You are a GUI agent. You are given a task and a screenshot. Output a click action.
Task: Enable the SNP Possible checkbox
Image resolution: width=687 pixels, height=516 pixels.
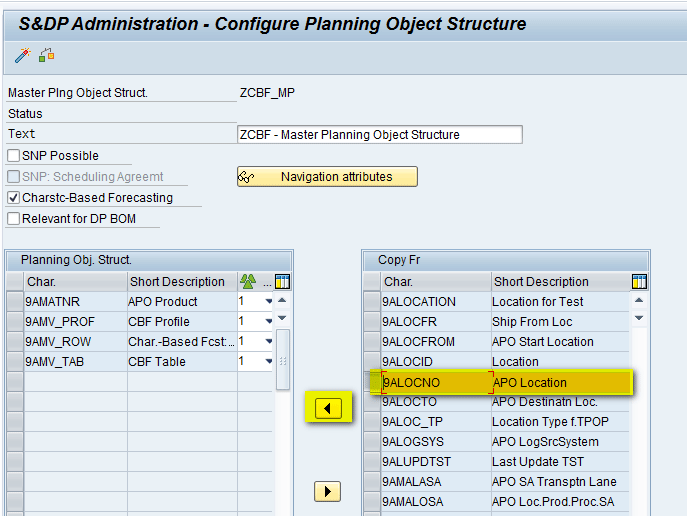click(14, 156)
